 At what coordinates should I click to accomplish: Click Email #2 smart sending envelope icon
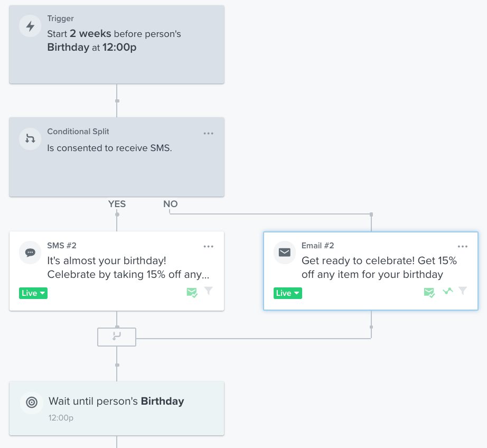pos(429,292)
